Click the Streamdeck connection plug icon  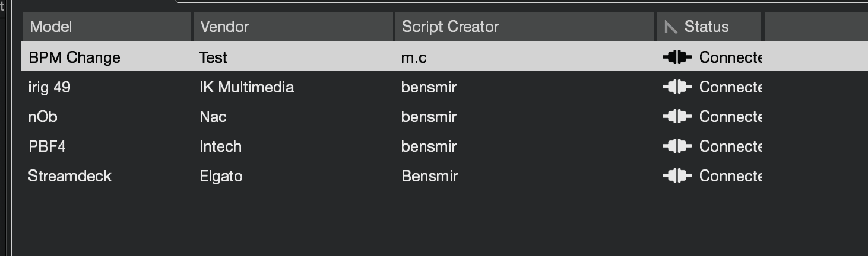pos(677,176)
